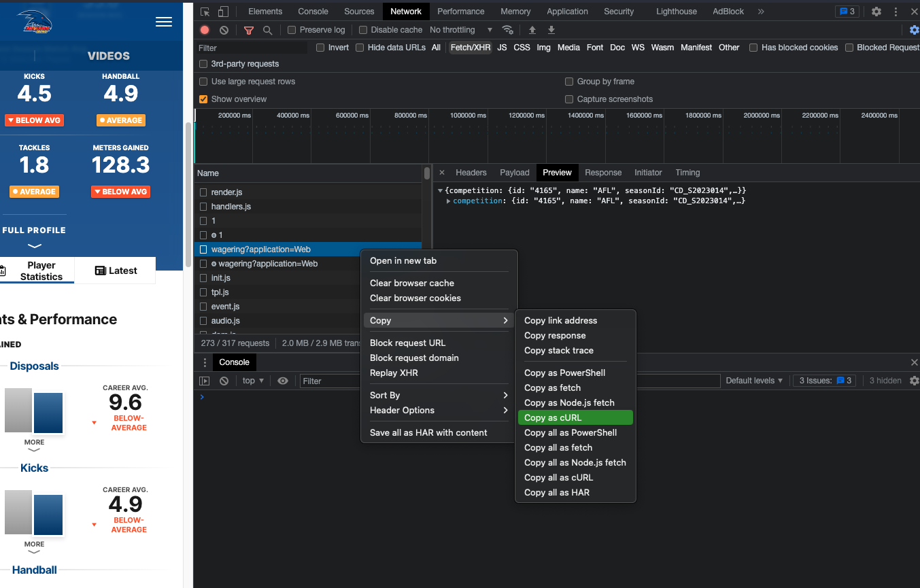Open the Headers tab
920x588 pixels.
click(471, 173)
